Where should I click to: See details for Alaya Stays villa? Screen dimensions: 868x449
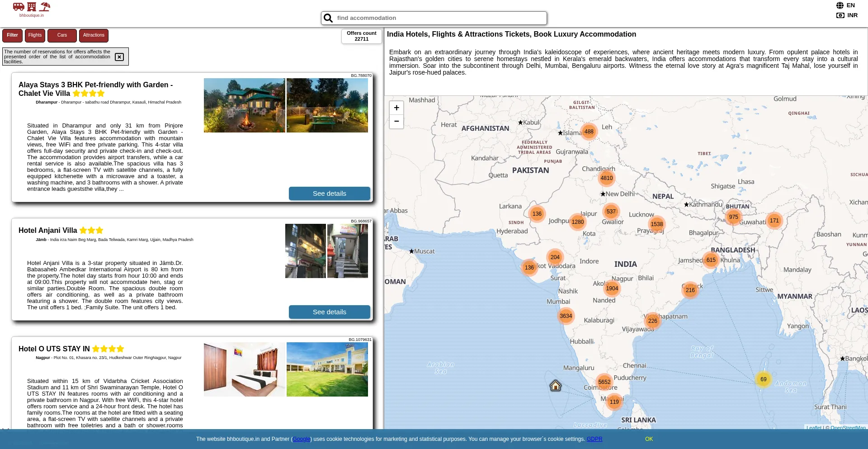(329, 194)
